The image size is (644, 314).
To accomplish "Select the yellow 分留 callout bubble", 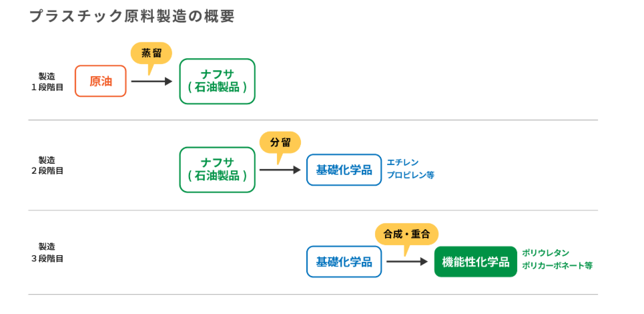I will click(x=280, y=142).
